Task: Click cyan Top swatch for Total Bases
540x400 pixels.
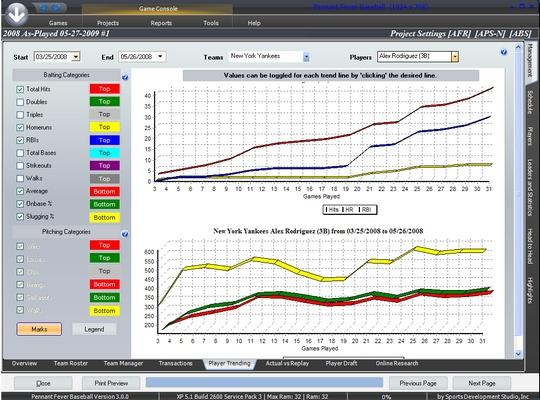Action: click(x=105, y=153)
